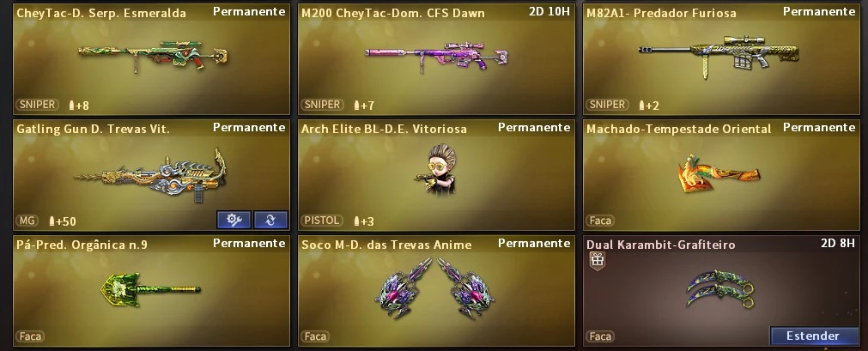
Task: Click the Faca tag on Machado-Tempestade Oriental card
Action: coord(601,221)
